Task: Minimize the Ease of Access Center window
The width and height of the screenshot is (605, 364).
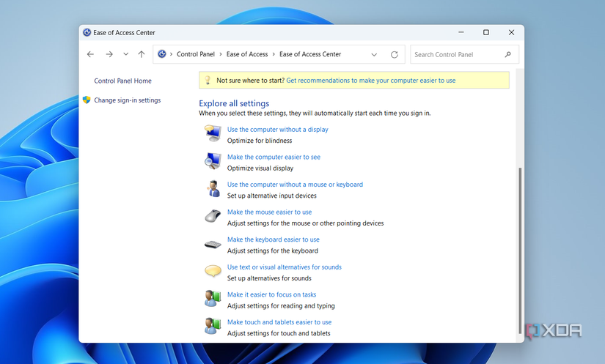Action: (461, 32)
